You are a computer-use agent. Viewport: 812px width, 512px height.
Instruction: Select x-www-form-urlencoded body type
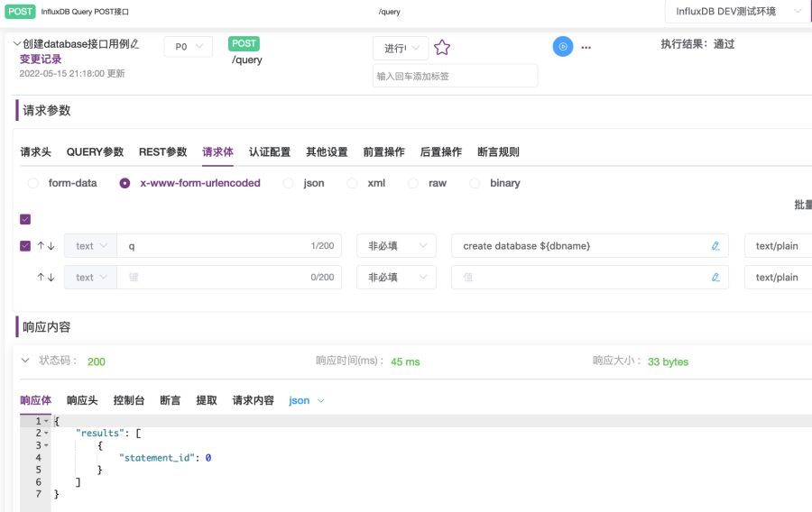(x=125, y=183)
